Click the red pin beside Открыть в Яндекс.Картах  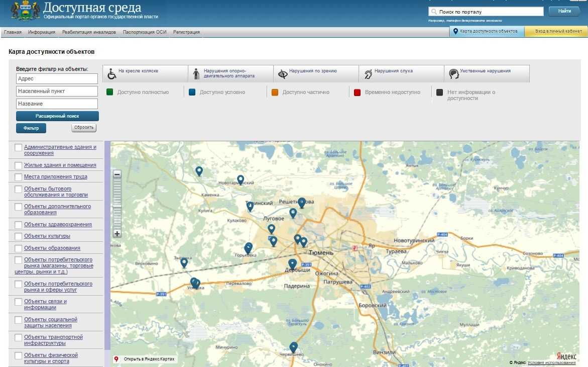point(115,358)
